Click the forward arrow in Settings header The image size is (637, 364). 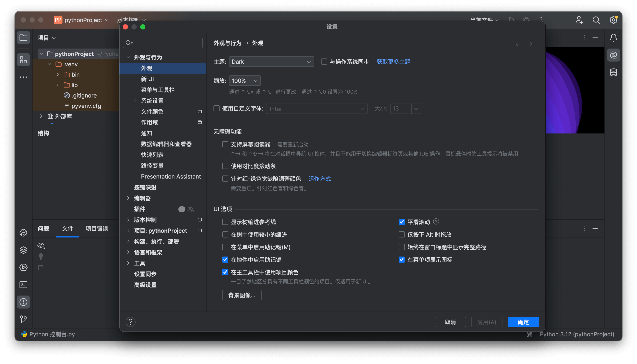530,44
